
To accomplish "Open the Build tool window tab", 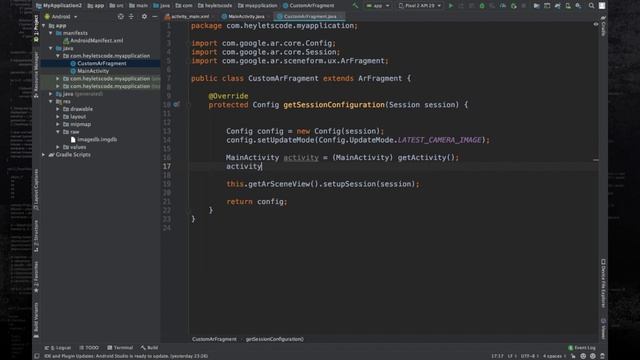I will [x=150, y=348].
